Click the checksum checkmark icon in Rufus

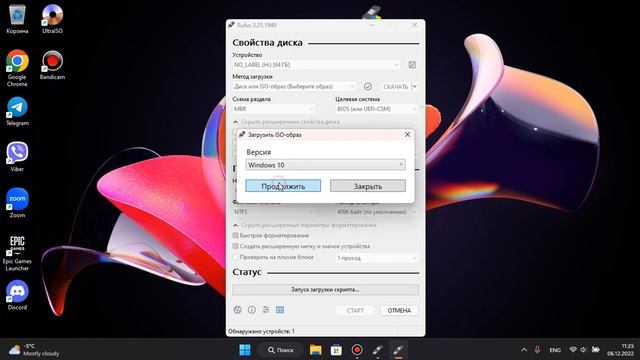click(368, 87)
